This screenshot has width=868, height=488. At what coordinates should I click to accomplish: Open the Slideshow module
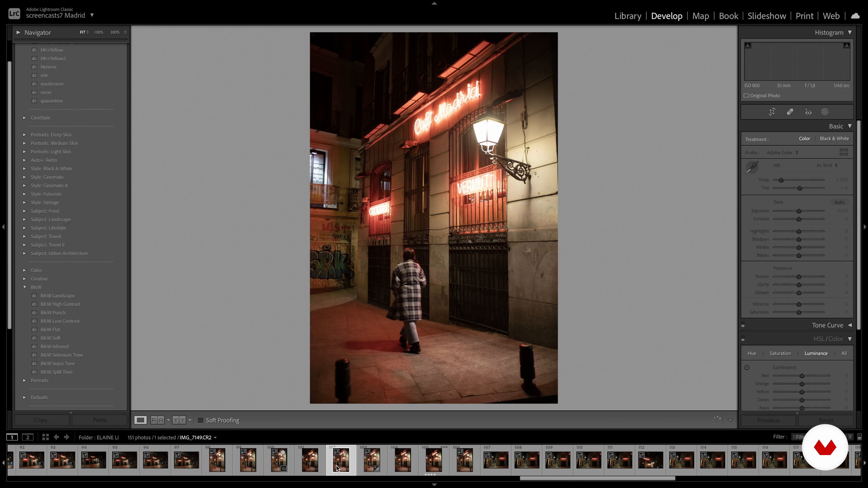tap(767, 16)
